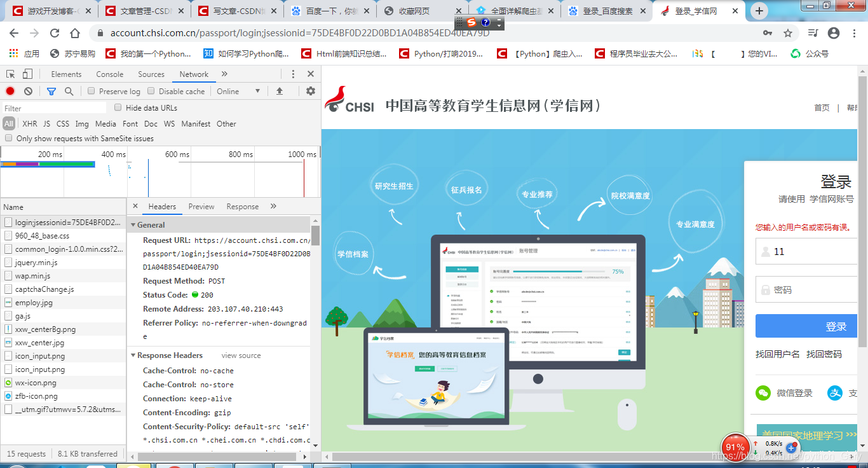
Task: Click view source link
Action: (x=241, y=355)
